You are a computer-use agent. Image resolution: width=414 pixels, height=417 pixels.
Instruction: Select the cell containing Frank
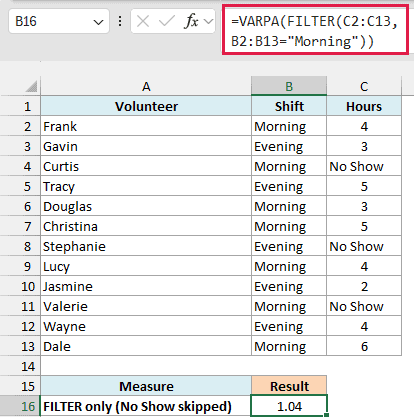click(x=146, y=126)
